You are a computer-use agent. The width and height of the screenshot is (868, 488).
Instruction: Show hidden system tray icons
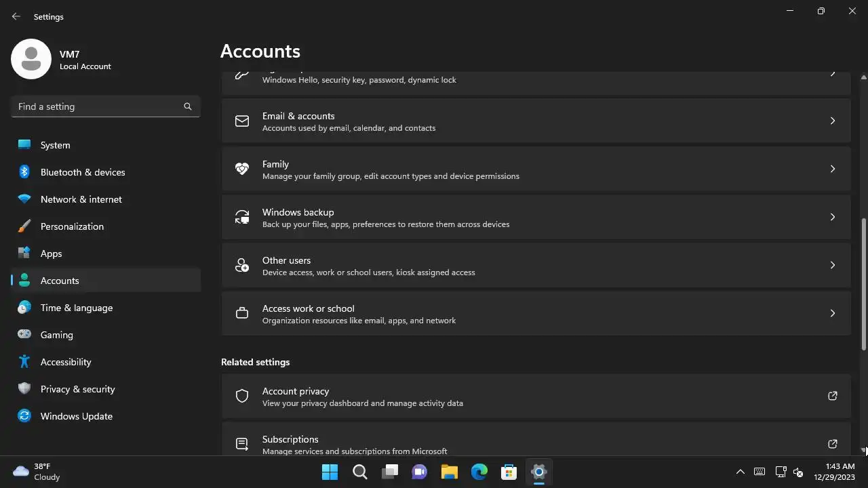741,472
